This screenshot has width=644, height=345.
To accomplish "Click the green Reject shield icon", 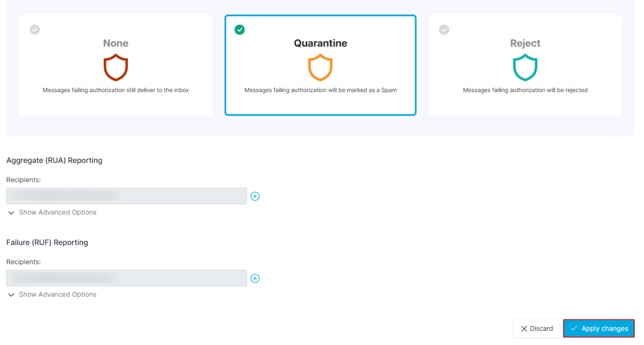I will [525, 67].
